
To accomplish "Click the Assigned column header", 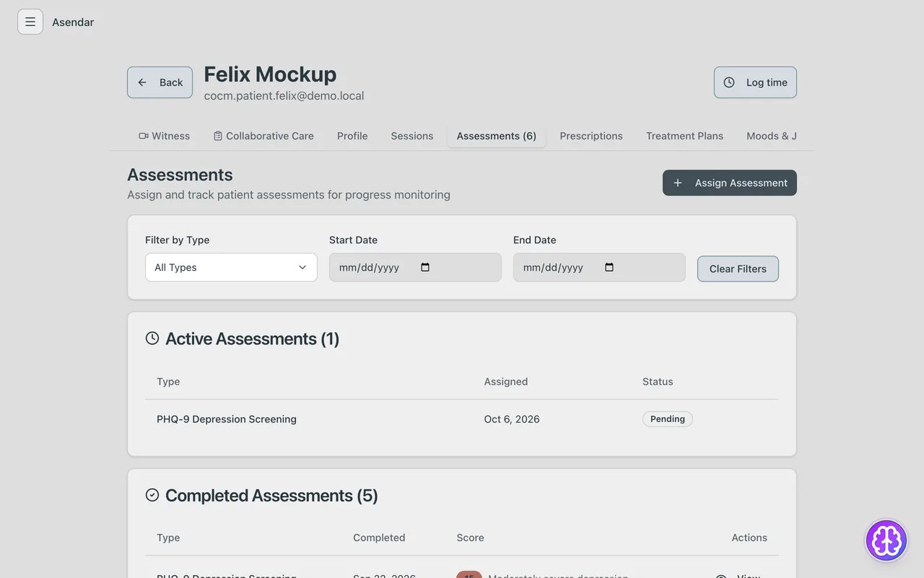I will [506, 381].
